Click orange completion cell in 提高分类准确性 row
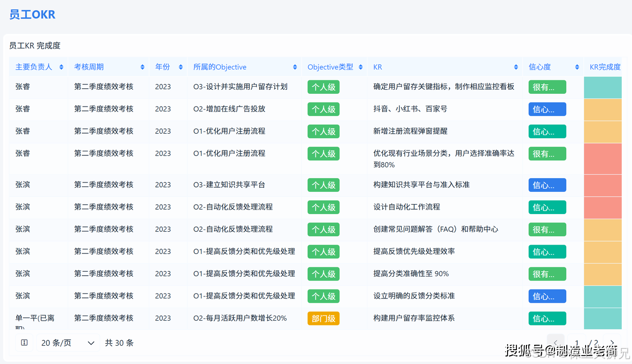 click(603, 274)
